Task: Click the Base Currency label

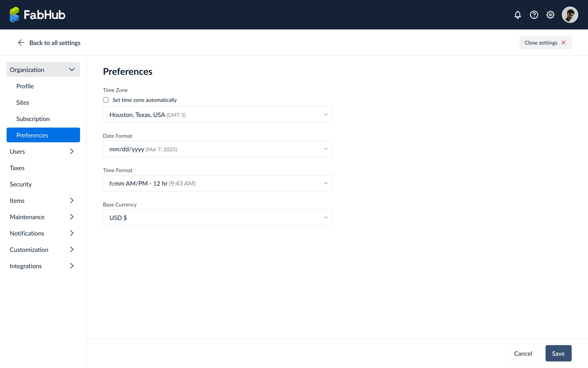Action: pyautogui.click(x=120, y=204)
